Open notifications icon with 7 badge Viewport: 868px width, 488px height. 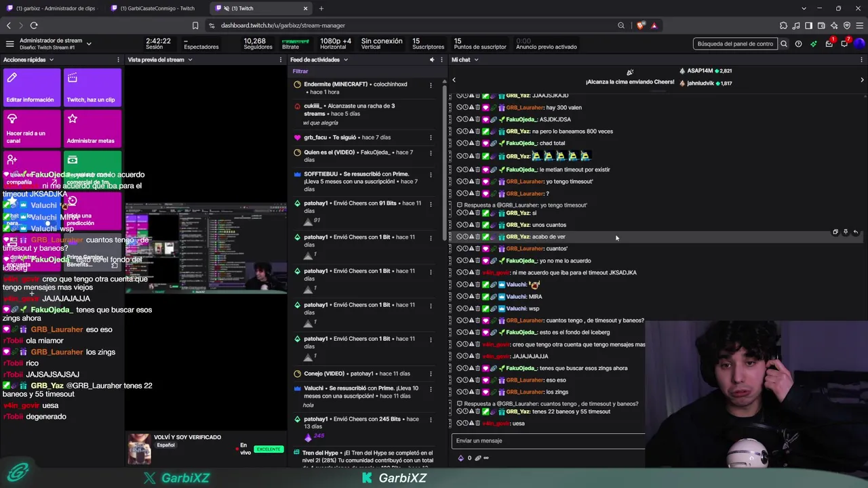click(844, 43)
